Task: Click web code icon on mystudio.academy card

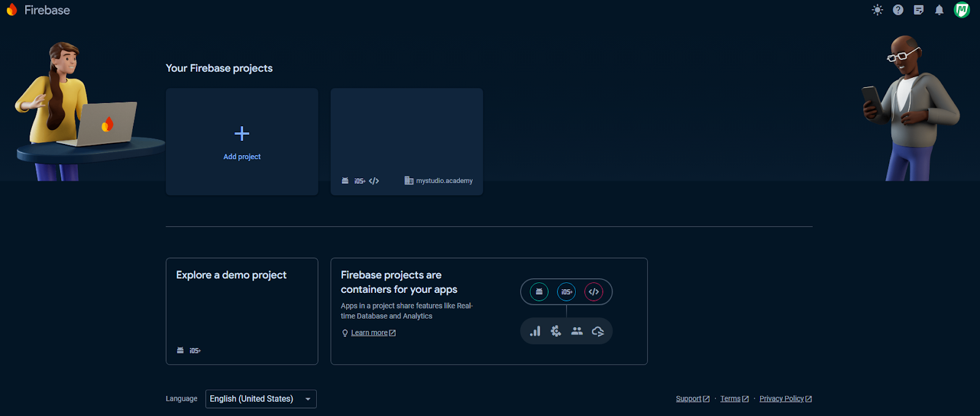Action: pos(374,181)
